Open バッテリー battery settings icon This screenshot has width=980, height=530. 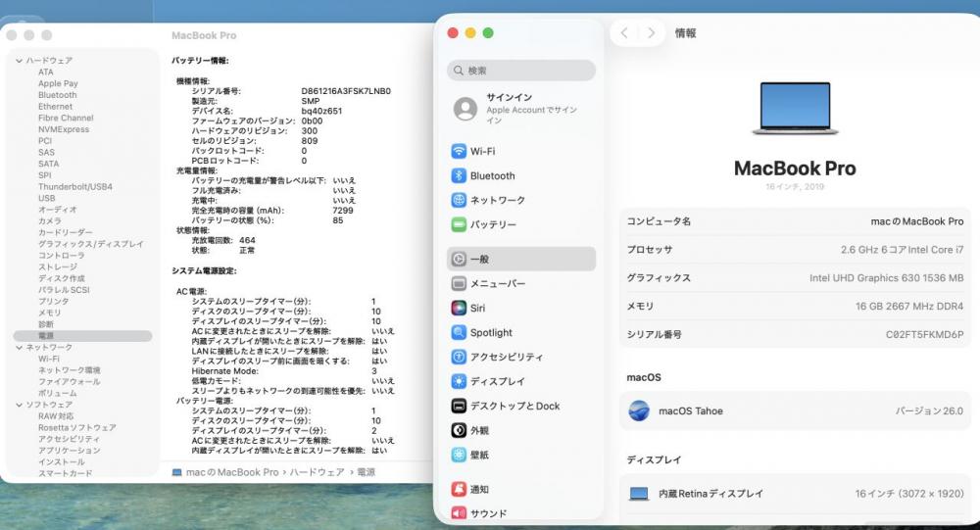tap(458, 224)
